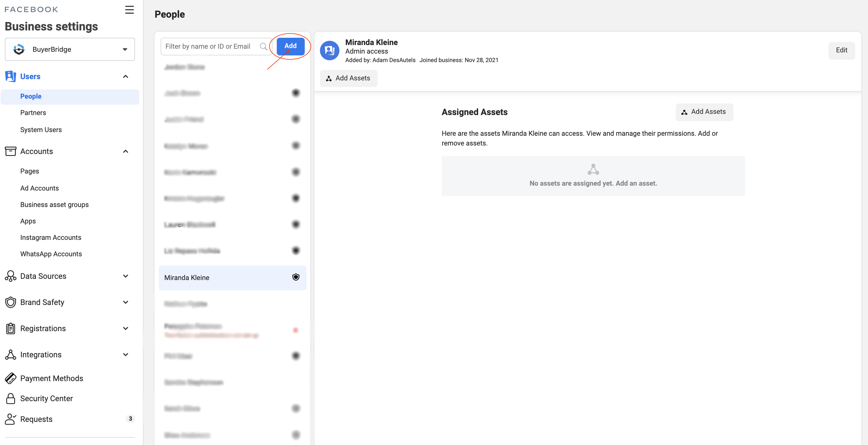Click the Requests person icon
This screenshot has height=445, width=868.
point(10,419)
